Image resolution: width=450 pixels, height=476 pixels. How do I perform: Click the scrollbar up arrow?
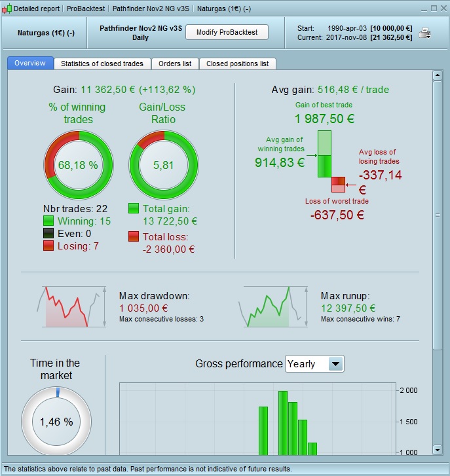click(x=438, y=75)
